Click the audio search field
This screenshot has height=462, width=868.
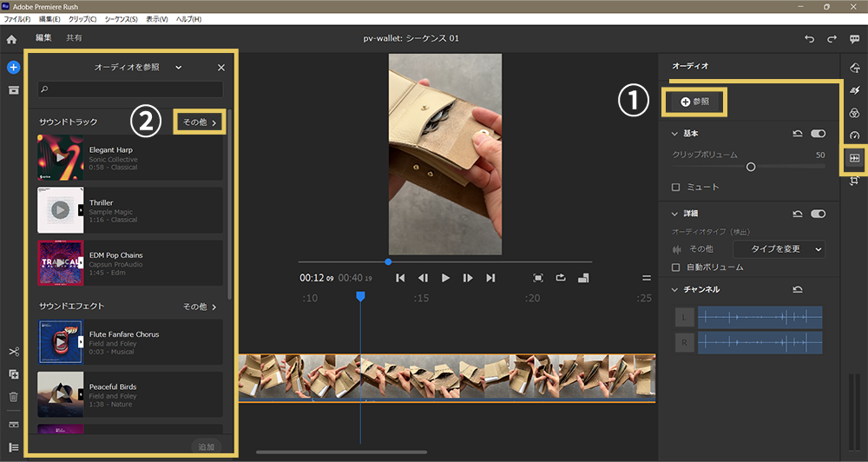point(131,89)
